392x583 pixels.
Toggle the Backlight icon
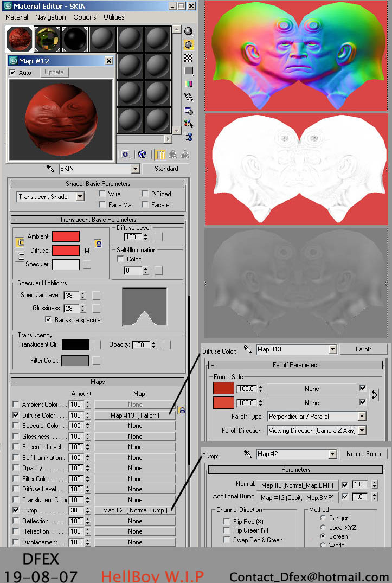(189, 45)
